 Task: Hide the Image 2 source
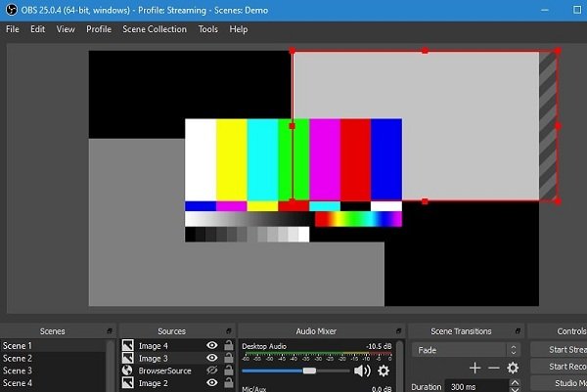point(212,382)
